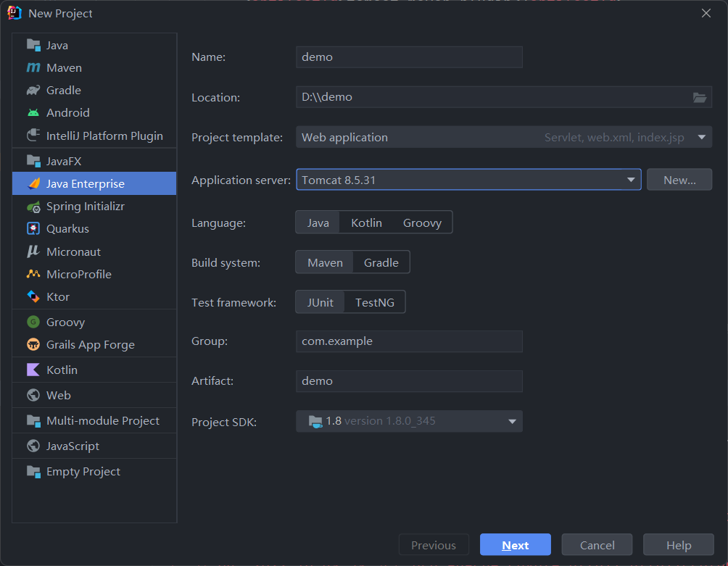This screenshot has width=728, height=566.
Task: Select the Empty Project label in the sidebar
Action: pos(83,471)
